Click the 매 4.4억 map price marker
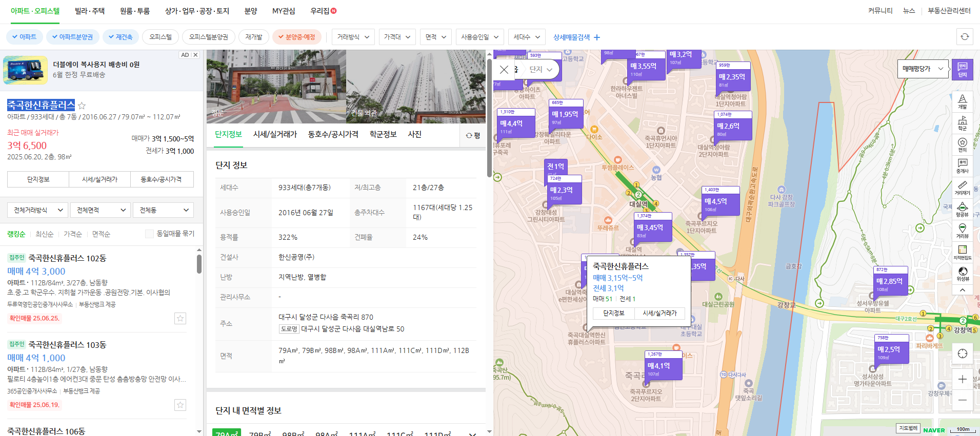Viewport: 980px width, 436px height. tap(517, 123)
